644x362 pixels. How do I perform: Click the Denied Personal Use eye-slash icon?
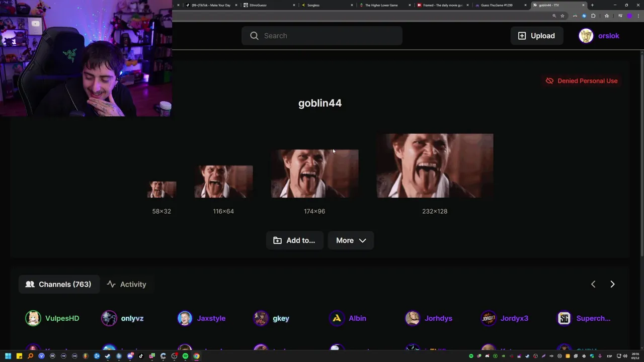[x=549, y=80]
